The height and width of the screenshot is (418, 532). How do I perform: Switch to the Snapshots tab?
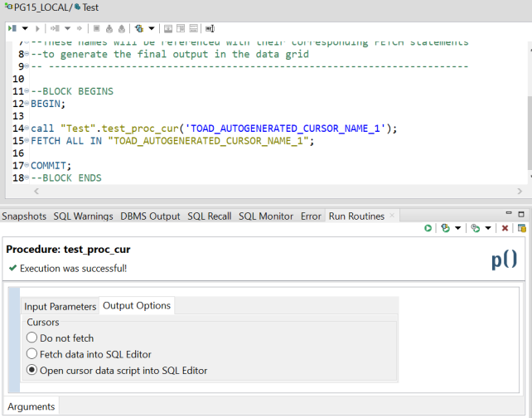click(24, 216)
